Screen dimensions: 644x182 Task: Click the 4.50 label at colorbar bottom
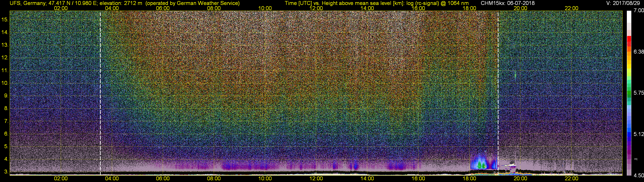[x=639, y=176]
